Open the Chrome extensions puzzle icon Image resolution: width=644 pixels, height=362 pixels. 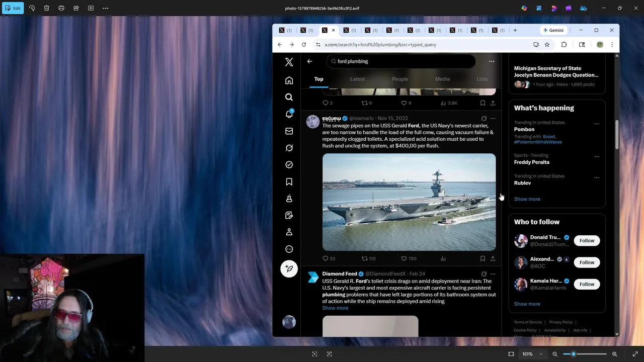point(564,45)
